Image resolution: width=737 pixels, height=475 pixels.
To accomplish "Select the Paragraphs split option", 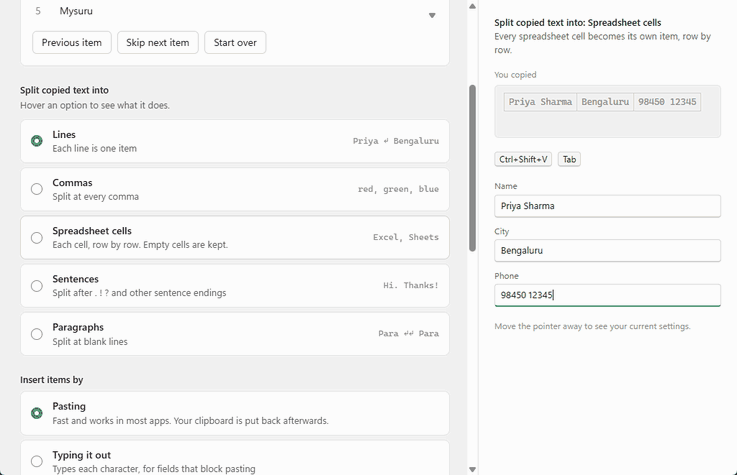I will tap(235, 334).
